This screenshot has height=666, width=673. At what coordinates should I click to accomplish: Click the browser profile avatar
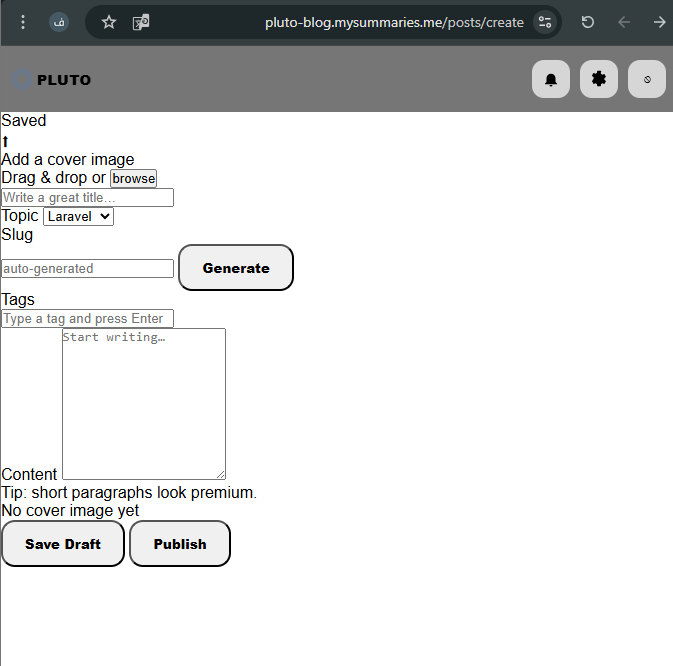[59, 22]
